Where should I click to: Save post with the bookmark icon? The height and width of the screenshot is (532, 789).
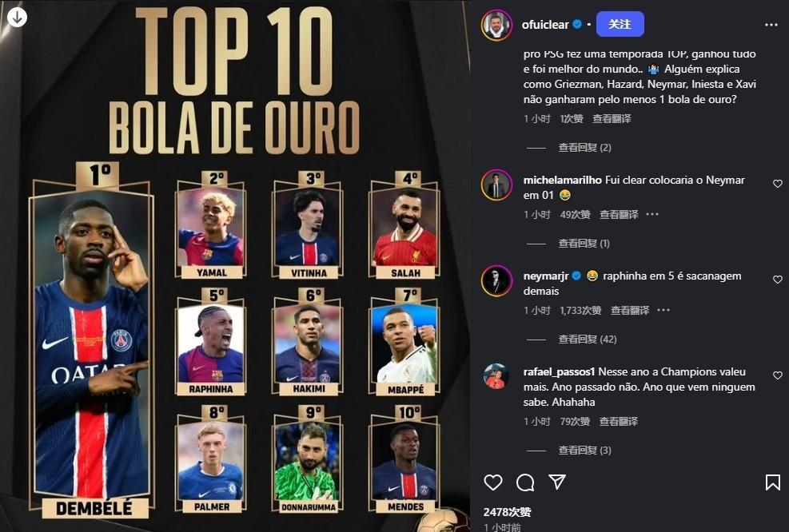772,482
